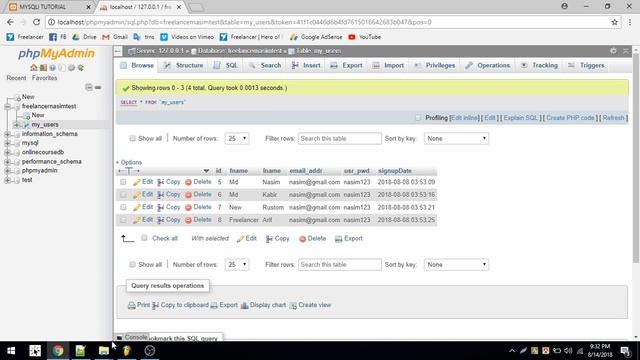The width and height of the screenshot is (640, 360).
Task: Reload the page in Chrome
Action: point(36,22)
